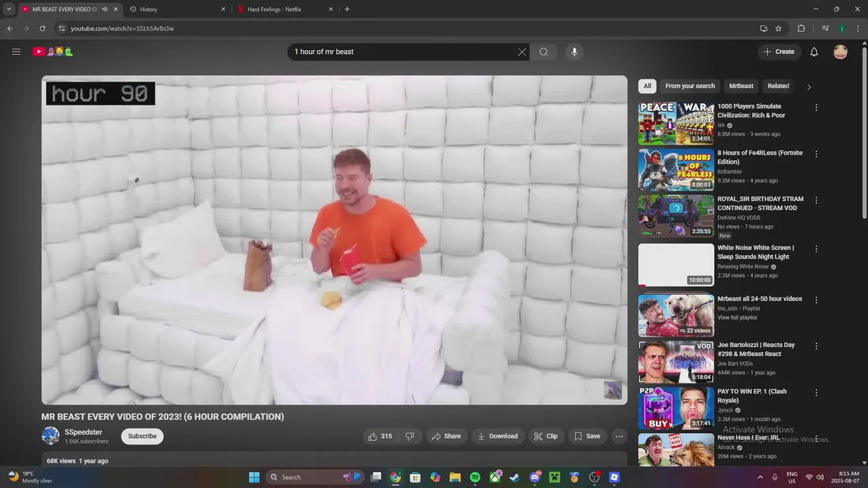
Task: Click into the YouTube search field
Action: click(403, 52)
